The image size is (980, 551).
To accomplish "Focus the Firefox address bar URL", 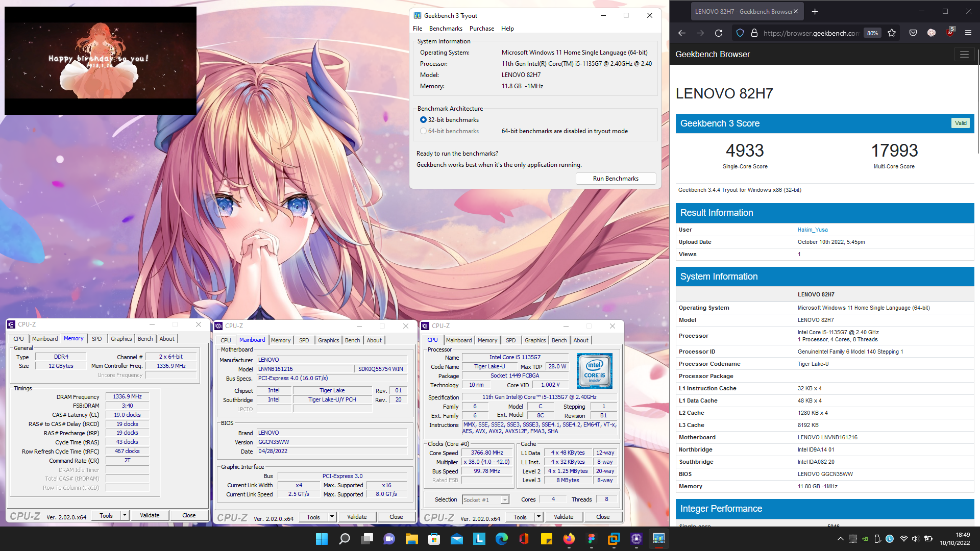I will (811, 33).
